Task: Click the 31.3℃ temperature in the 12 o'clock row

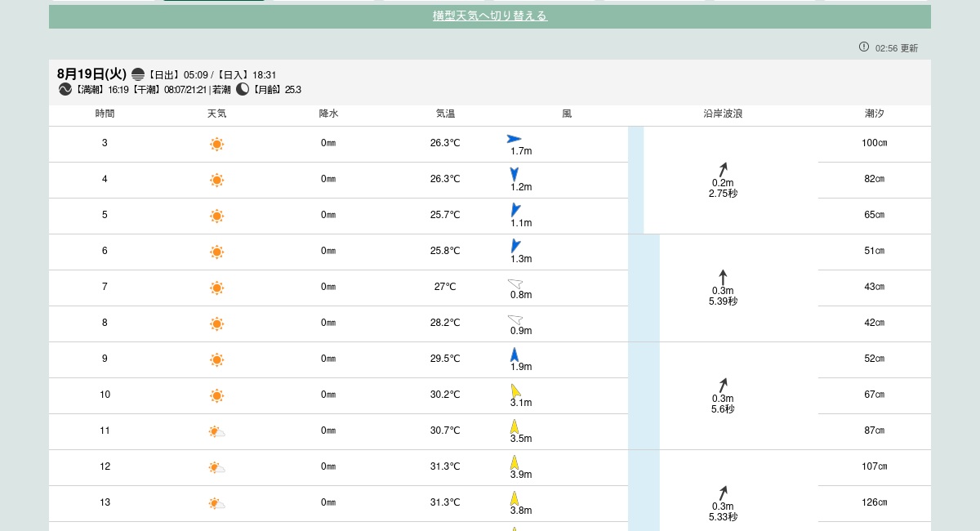Action: [x=445, y=467]
